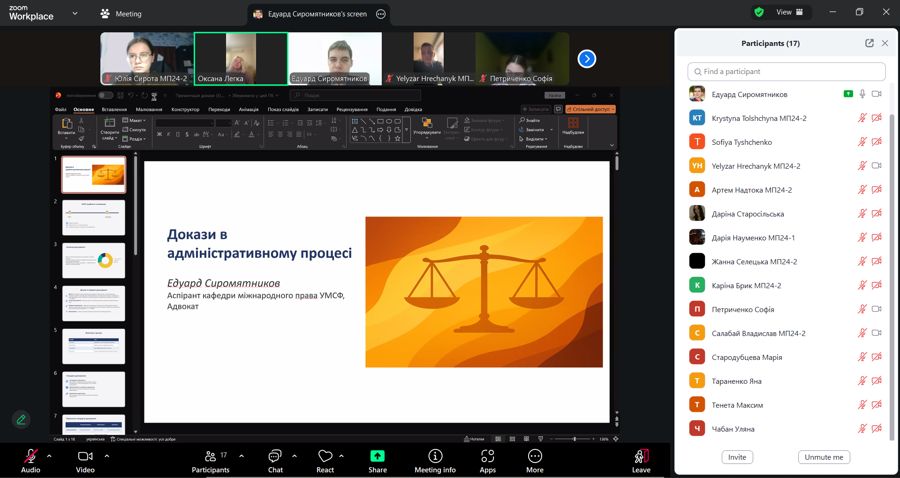Open the Zoom Workplace dropdown arrow
This screenshot has width=900, height=478.
coord(75,14)
